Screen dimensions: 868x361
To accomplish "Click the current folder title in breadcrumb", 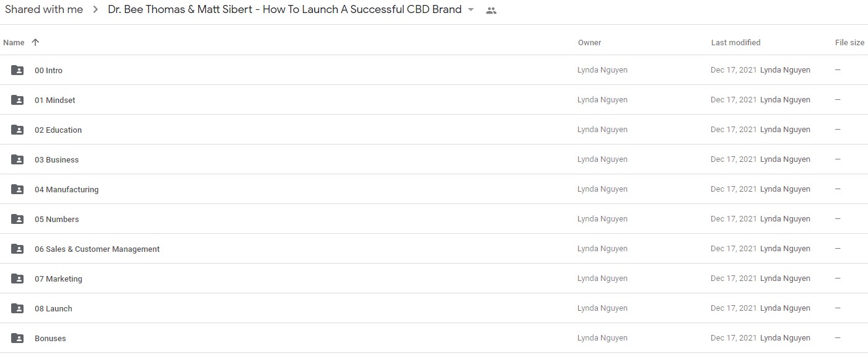I will (x=284, y=10).
